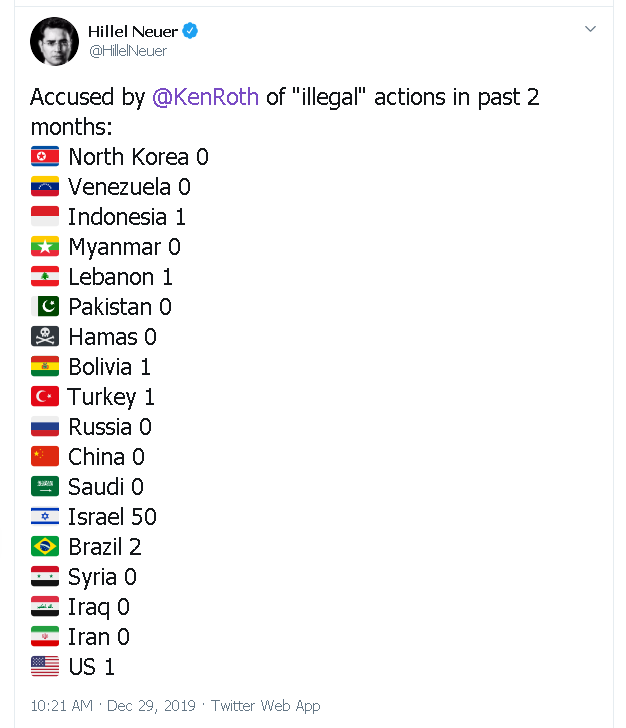This screenshot has height=728, width=626.
Task: Click the blue verified badge icon
Action: (190, 32)
